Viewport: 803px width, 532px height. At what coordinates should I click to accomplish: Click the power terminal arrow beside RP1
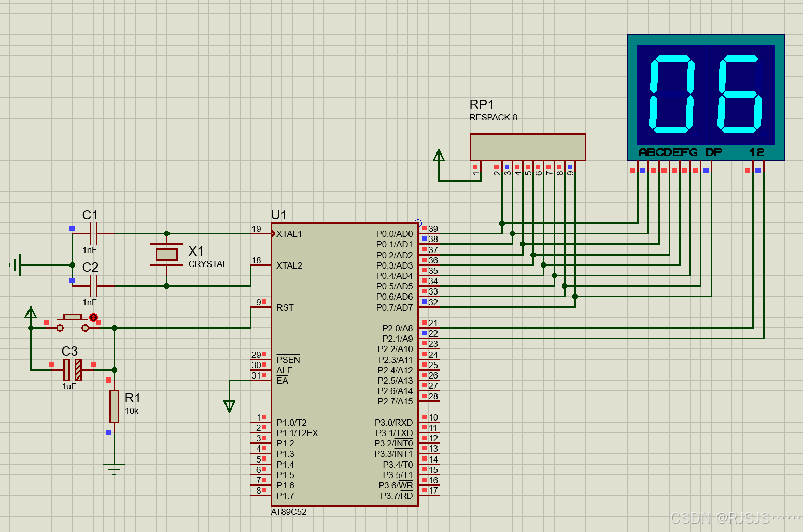[439, 156]
